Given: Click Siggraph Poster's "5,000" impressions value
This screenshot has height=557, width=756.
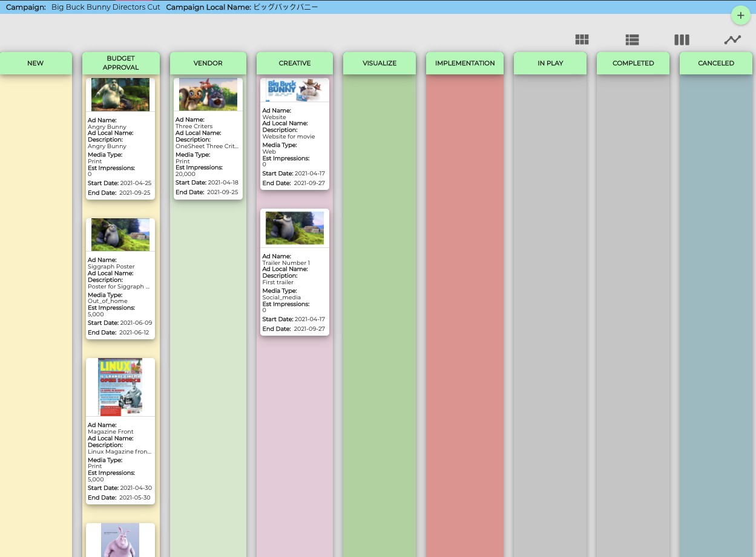Looking at the screenshot, I should 96,314.
